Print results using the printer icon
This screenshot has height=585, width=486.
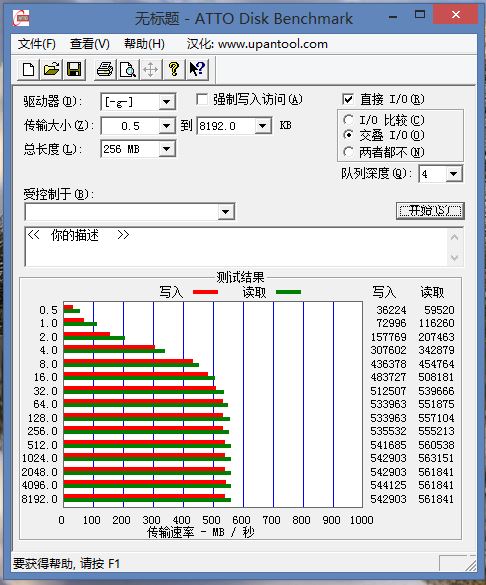[105, 69]
